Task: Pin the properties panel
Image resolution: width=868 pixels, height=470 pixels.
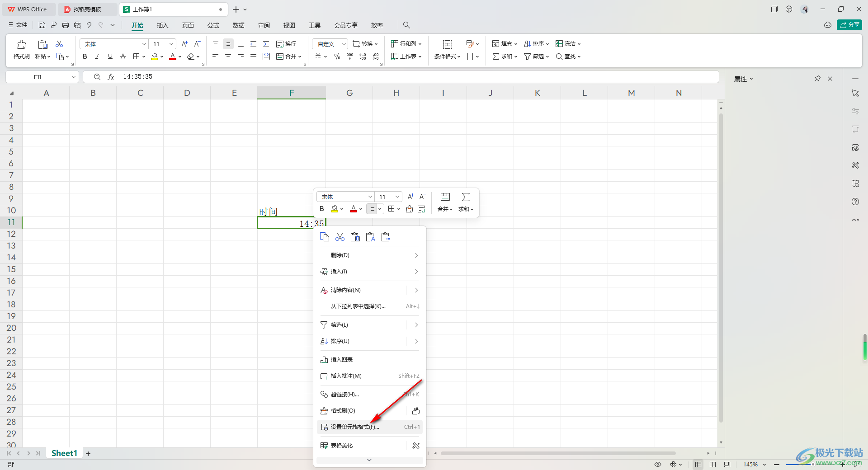Action: coord(817,79)
